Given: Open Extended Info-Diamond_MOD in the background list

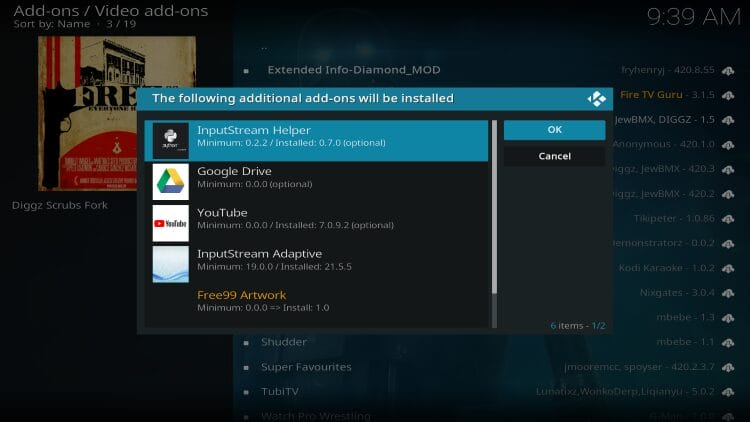Looking at the screenshot, I should 353,70.
